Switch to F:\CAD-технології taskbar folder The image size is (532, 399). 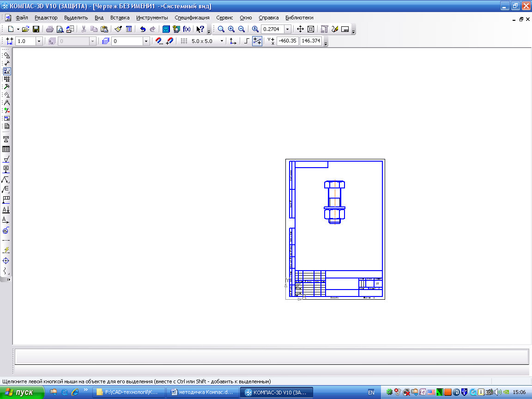click(x=129, y=392)
